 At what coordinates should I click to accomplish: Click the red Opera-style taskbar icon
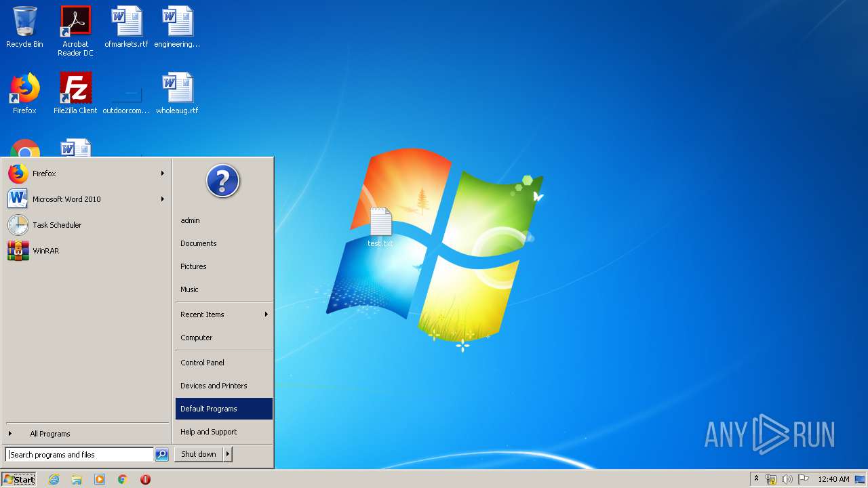145,479
